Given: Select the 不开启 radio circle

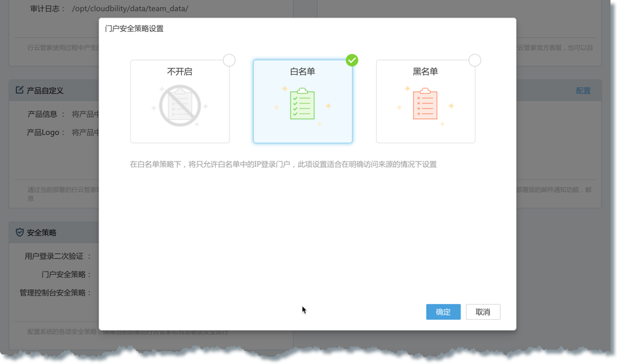Looking at the screenshot, I should point(229,60).
